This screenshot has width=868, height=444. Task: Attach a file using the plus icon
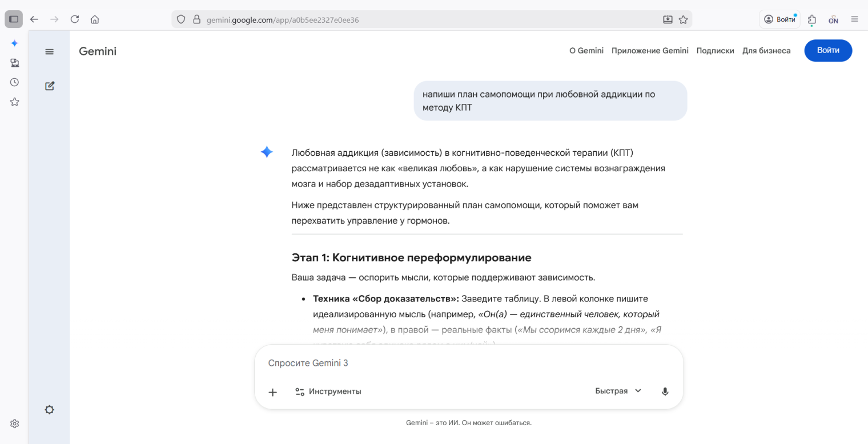click(273, 392)
